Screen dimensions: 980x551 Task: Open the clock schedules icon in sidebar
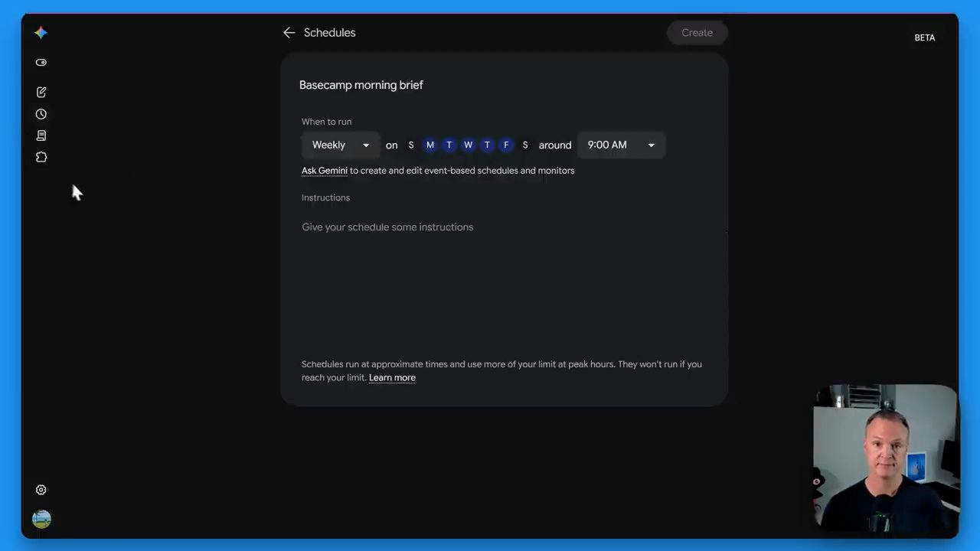pyautogui.click(x=41, y=114)
